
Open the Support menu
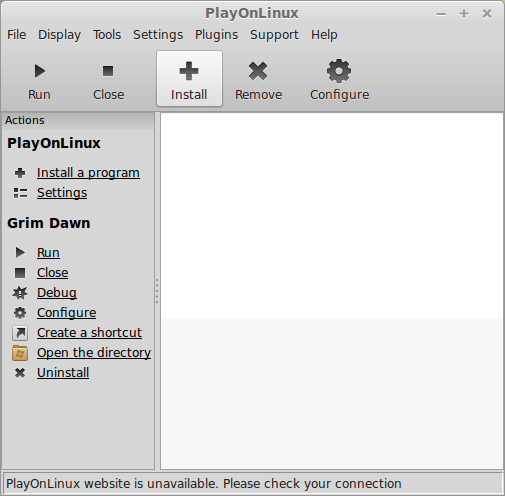[x=274, y=35]
